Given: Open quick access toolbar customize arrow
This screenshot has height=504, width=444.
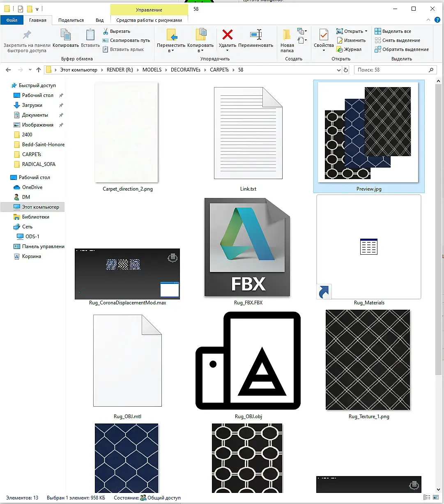Looking at the screenshot, I should 37,9.
